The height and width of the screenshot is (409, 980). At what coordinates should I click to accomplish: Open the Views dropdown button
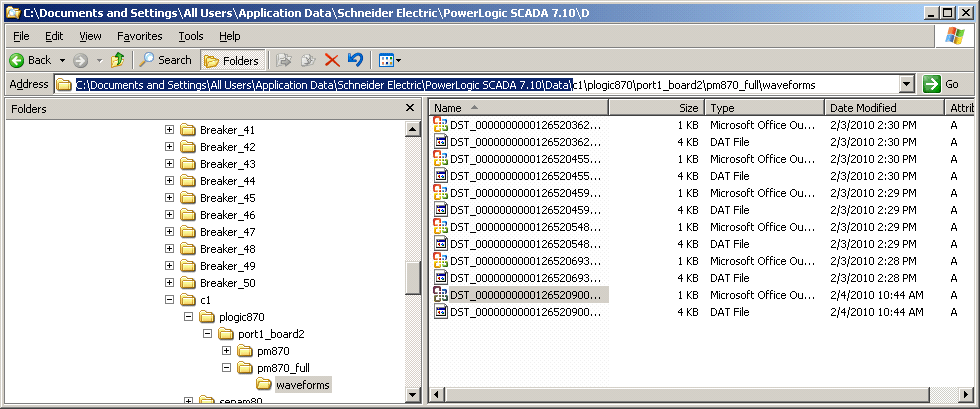390,60
